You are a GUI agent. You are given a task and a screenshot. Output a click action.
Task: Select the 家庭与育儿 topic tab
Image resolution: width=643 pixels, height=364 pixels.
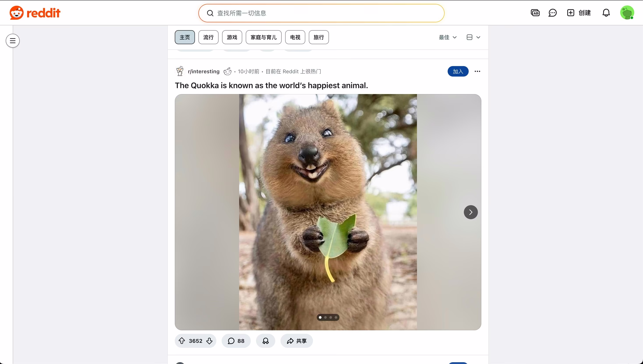263,37
